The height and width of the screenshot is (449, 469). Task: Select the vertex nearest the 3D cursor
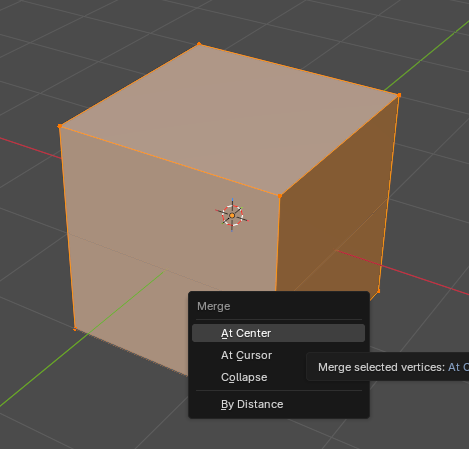click(280, 196)
